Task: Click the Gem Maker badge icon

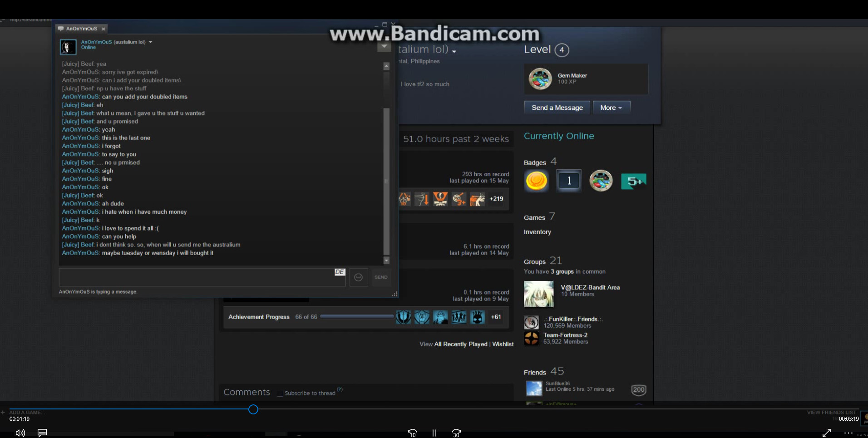Action: (540, 79)
